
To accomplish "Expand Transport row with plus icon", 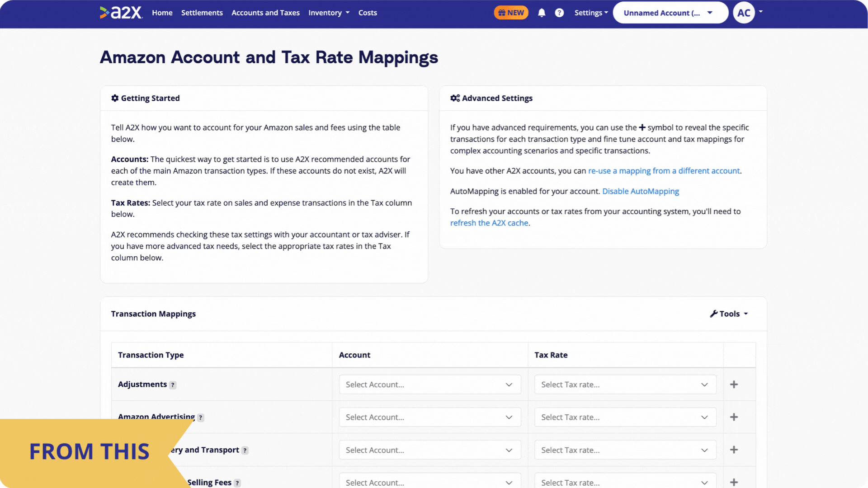I will (734, 450).
